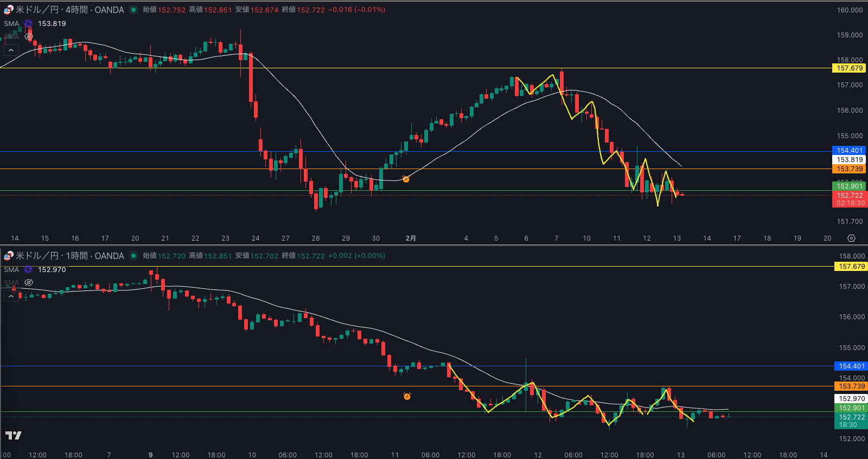Click the orange alert marker on 4-hour chart
This screenshot has height=459, width=868.
(406, 179)
